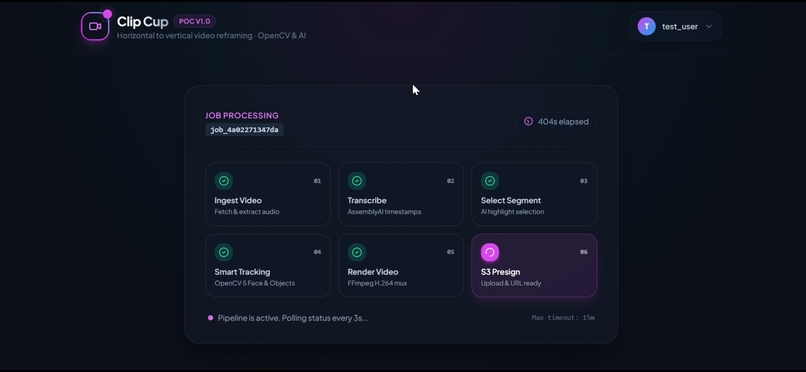Click the Smart Tracking step title
The height and width of the screenshot is (372, 806).
(x=242, y=272)
